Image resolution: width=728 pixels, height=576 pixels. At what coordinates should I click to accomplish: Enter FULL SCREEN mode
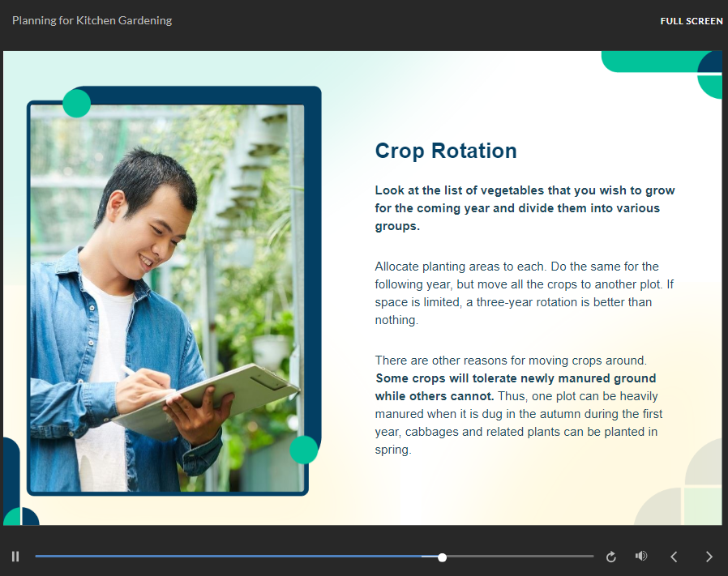692,21
